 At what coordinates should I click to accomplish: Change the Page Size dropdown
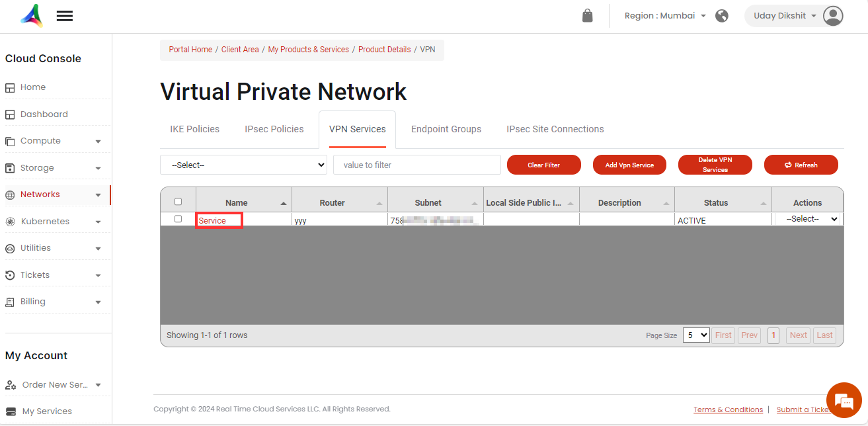pos(695,335)
